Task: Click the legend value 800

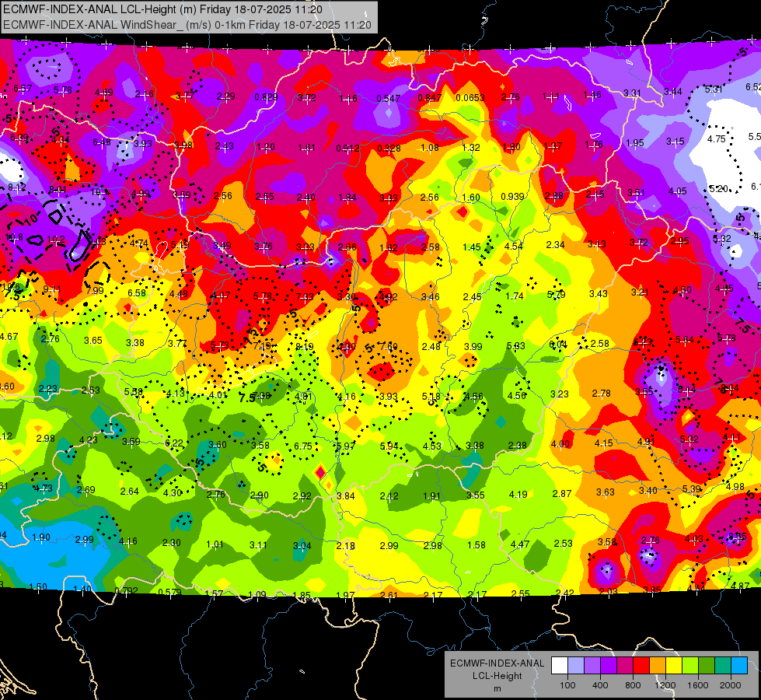Action: tap(633, 685)
